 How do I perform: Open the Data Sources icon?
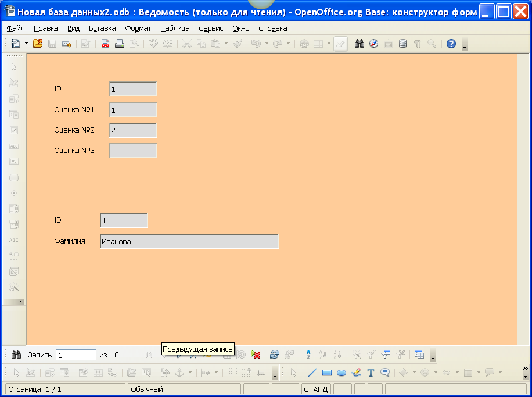point(402,44)
